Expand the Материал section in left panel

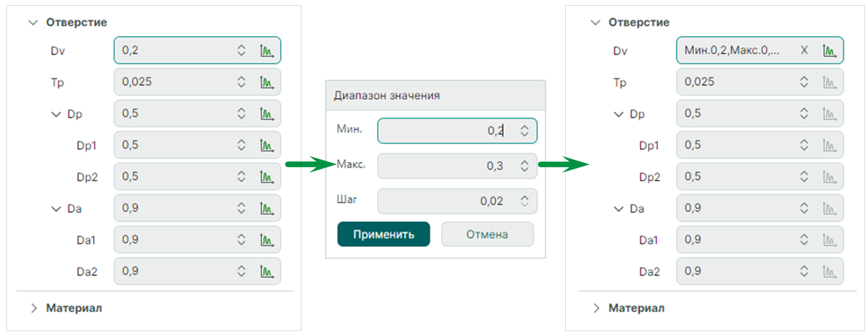33,308
